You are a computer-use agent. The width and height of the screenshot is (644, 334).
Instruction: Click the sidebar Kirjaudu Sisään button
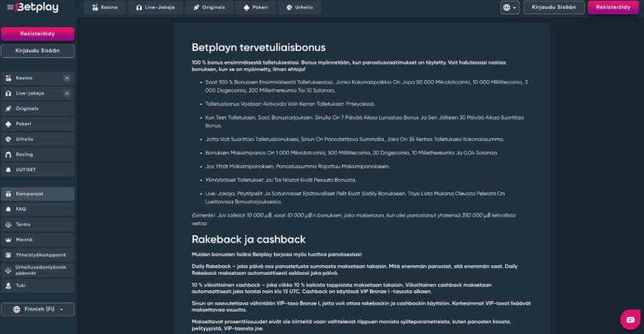pyautogui.click(x=38, y=51)
